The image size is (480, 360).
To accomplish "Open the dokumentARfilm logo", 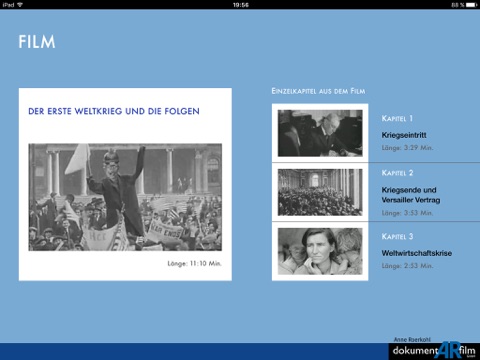I will [x=434, y=351].
